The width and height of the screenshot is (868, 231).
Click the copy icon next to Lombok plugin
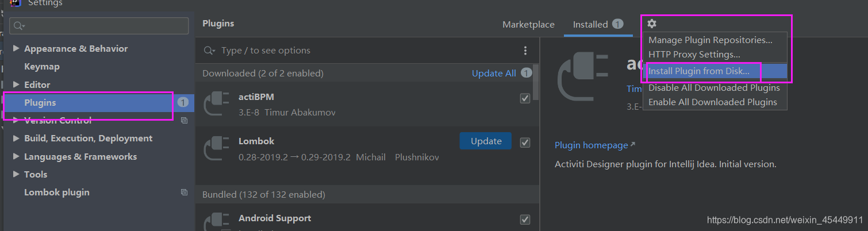click(184, 192)
